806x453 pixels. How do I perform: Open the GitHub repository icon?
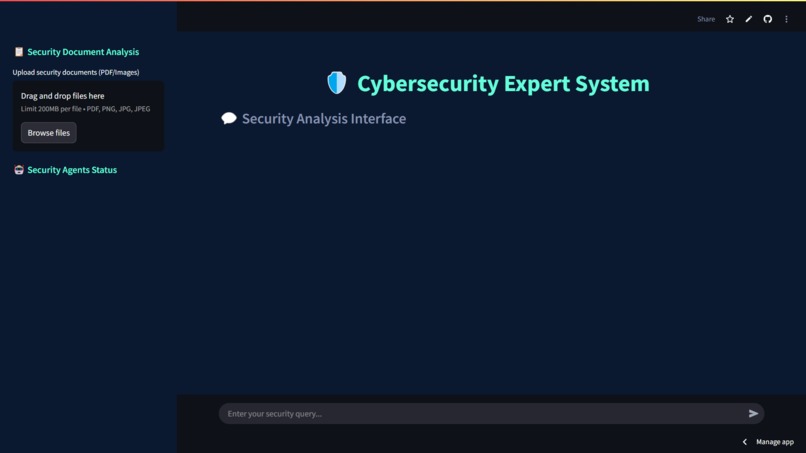pyautogui.click(x=767, y=19)
